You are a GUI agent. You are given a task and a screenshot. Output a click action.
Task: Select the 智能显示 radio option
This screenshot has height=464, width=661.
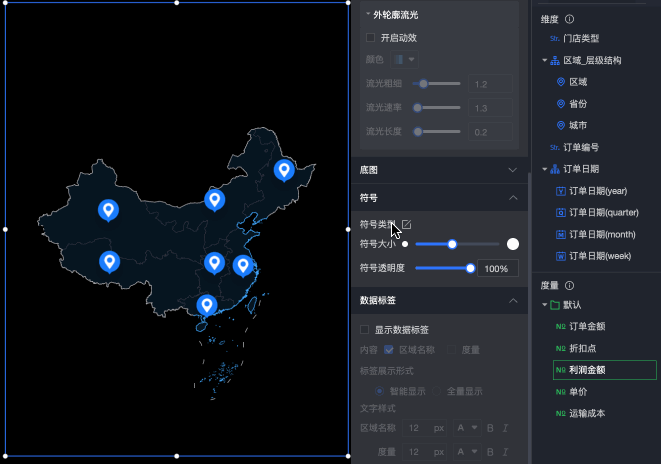tap(379, 391)
